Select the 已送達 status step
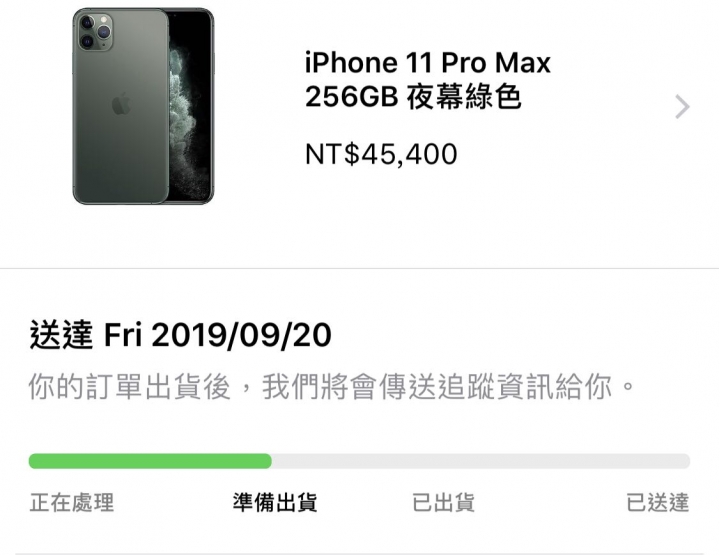The width and height of the screenshot is (720, 555). click(x=658, y=502)
